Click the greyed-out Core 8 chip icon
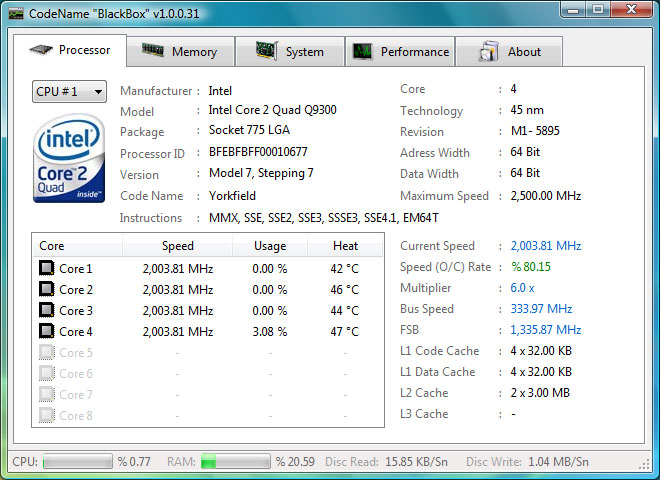This screenshot has width=660, height=480. (47, 416)
